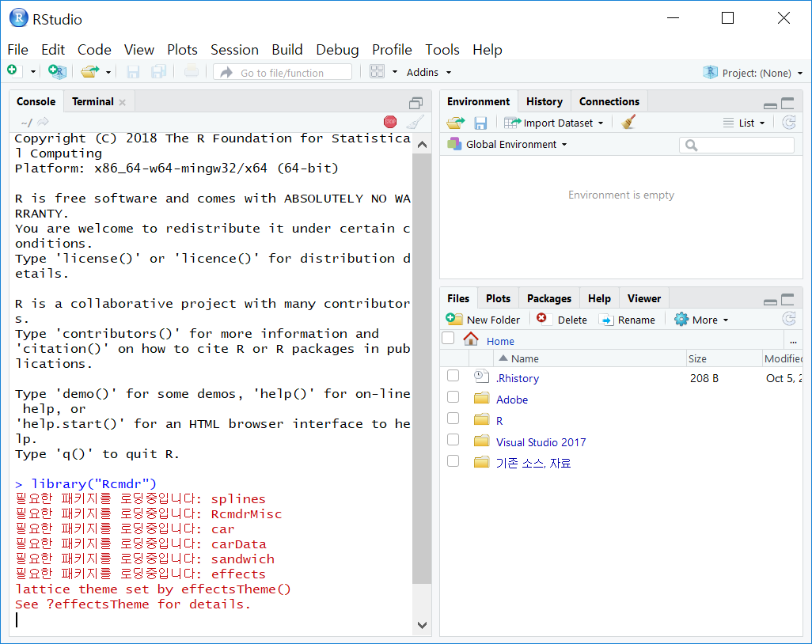
Task: Load workspace using Environment folder icon
Action: (456, 123)
